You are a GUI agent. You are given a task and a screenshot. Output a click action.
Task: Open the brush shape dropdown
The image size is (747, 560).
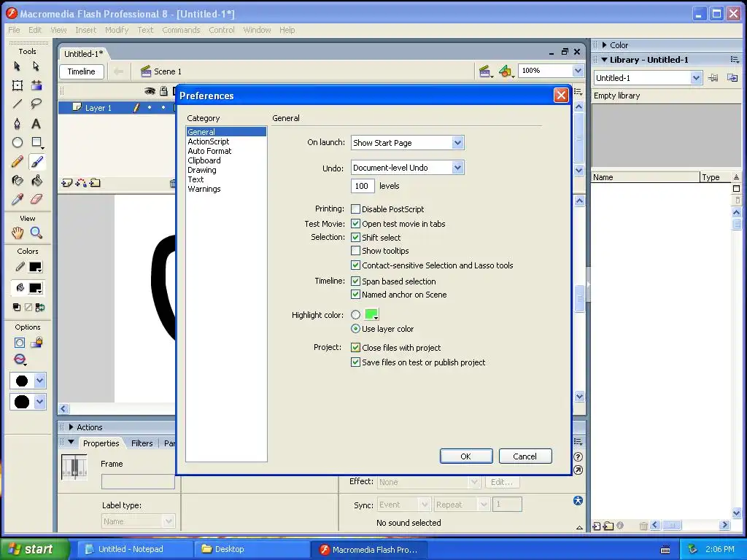39,402
